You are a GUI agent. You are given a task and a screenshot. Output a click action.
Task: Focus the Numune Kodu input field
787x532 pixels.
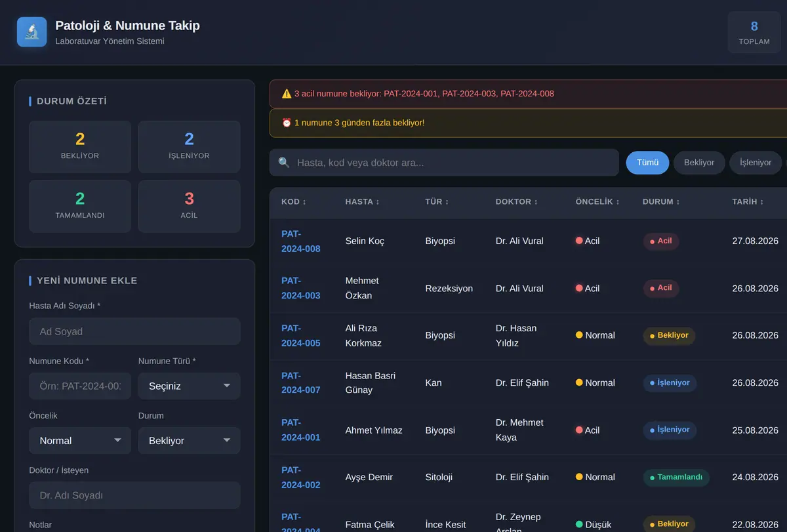coord(80,386)
